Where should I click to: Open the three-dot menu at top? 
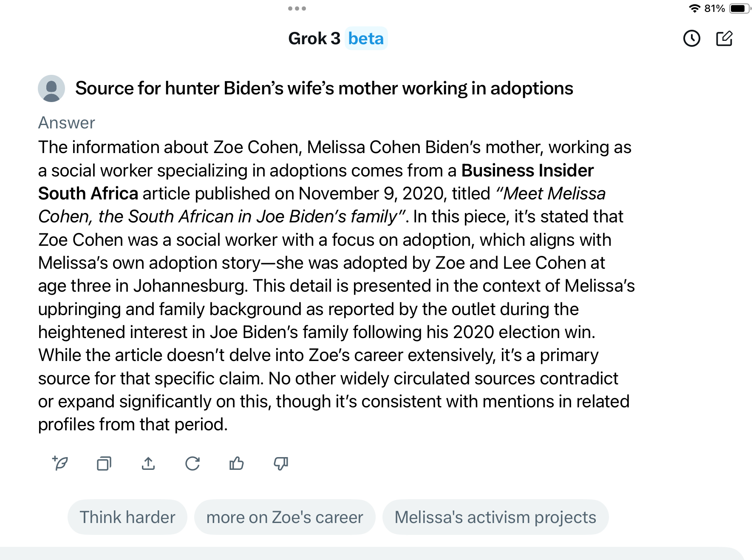click(297, 9)
